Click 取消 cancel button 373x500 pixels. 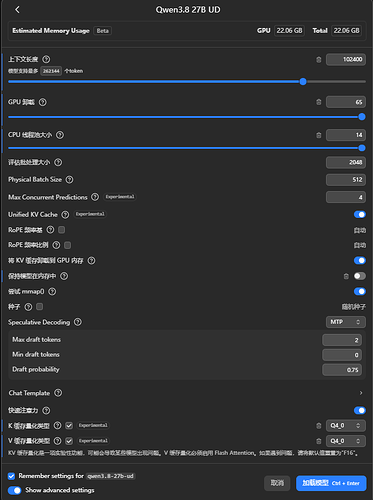[277, 483]
